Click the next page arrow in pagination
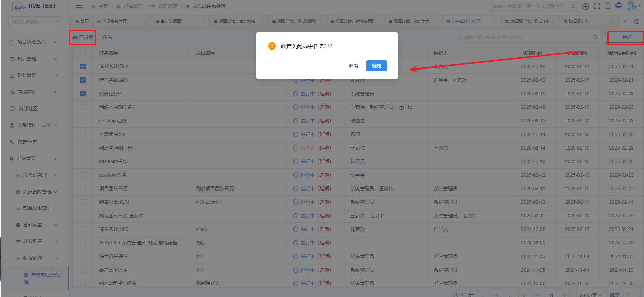644x297 pixels. pyautogui.click(x=564, y=295)
